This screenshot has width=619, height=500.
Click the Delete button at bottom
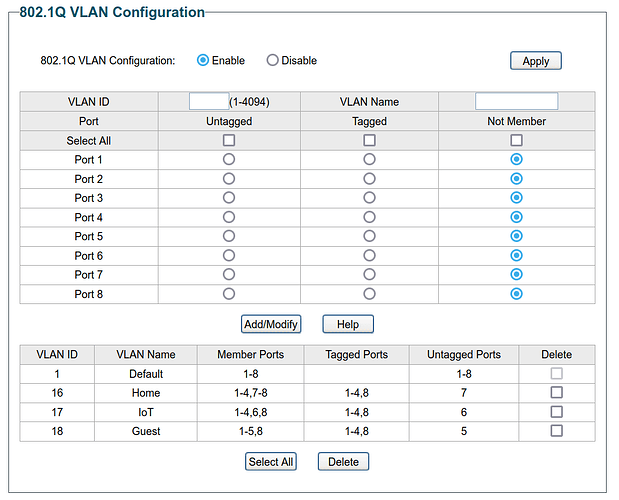(343, 461)
